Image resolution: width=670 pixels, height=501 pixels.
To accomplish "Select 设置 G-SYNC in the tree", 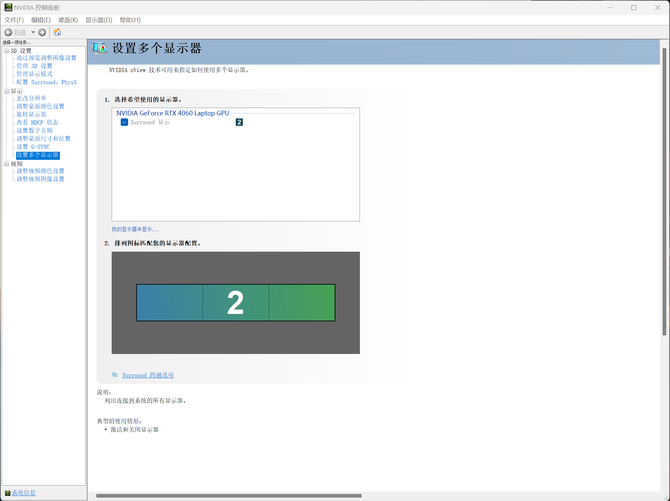I will click(33, 147).
